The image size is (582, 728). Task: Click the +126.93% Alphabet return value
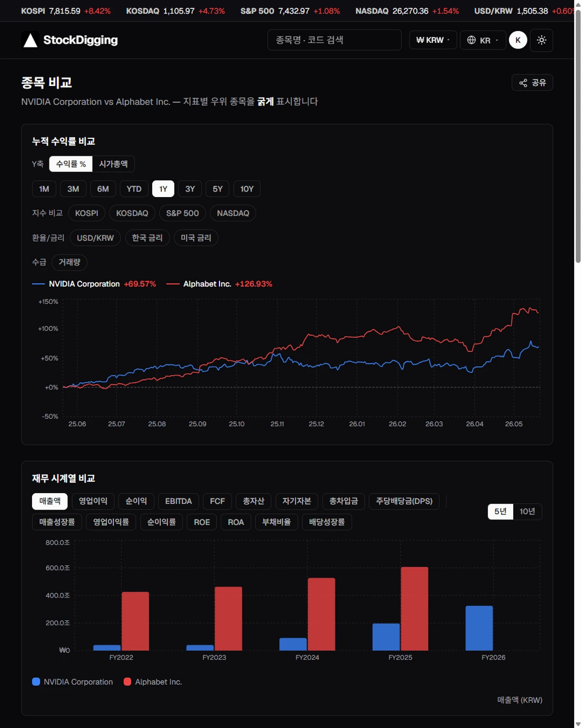[254, 284]
